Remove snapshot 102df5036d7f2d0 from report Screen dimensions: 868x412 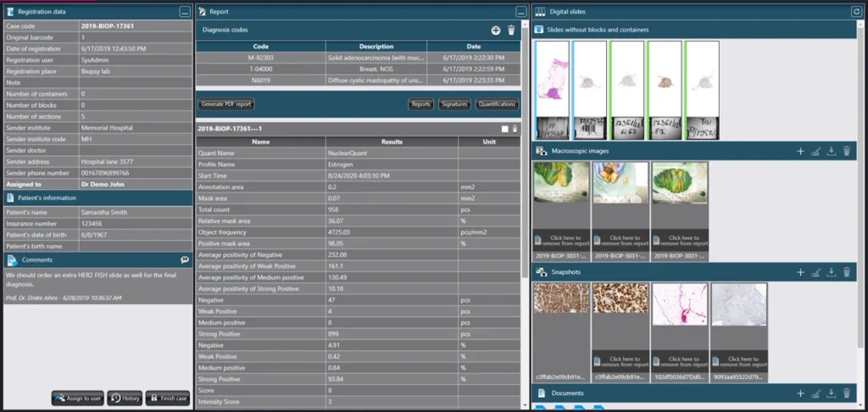click(x=680, y=362)
